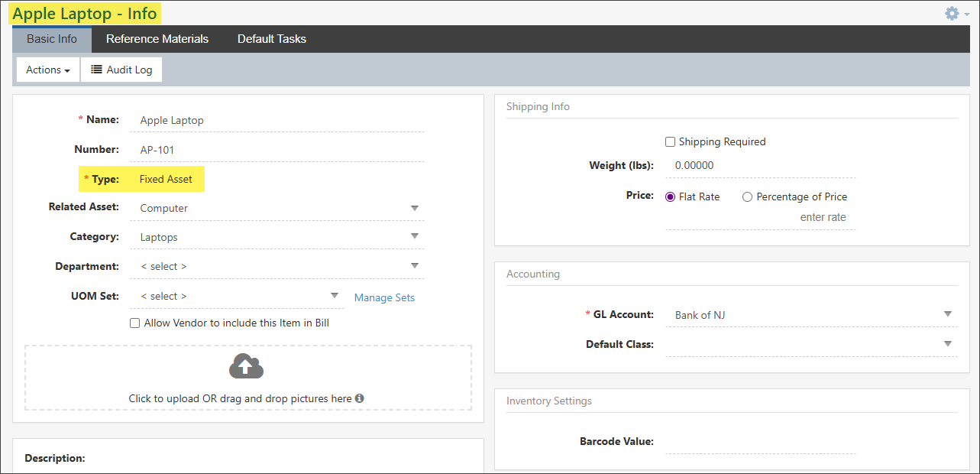Expand the Category dropdown
The width and height of the screenshot is (980, 474).
pos(415,237)
